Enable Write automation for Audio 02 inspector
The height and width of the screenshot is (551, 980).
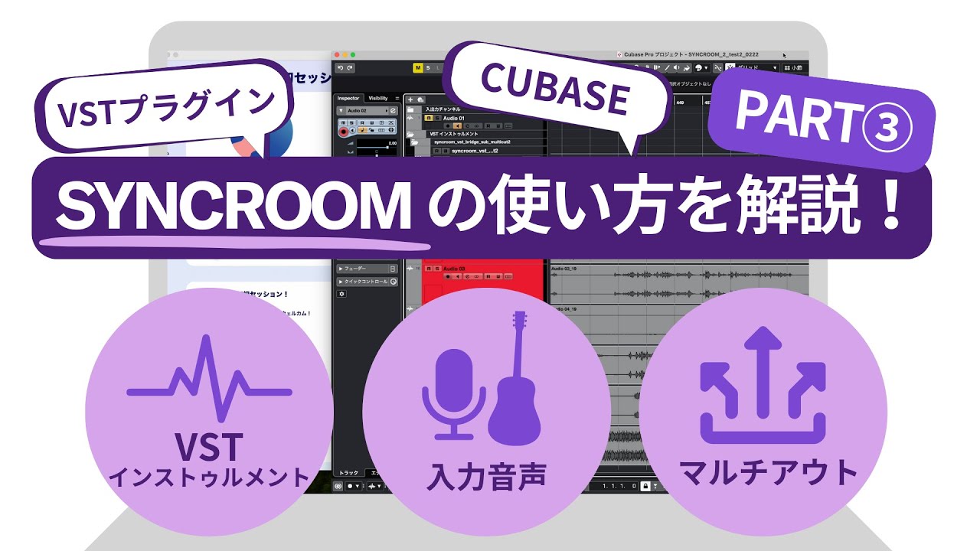(371, 122)
